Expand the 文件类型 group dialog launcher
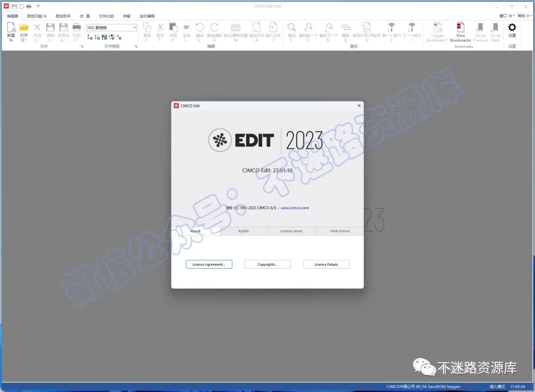The image size is (535, 392). pos(136,47)
